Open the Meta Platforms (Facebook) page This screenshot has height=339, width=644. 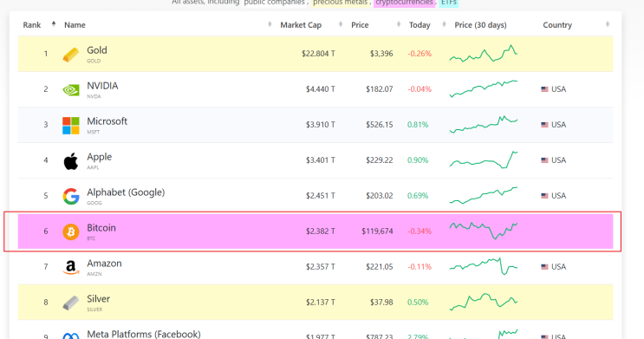pos(143,334)
